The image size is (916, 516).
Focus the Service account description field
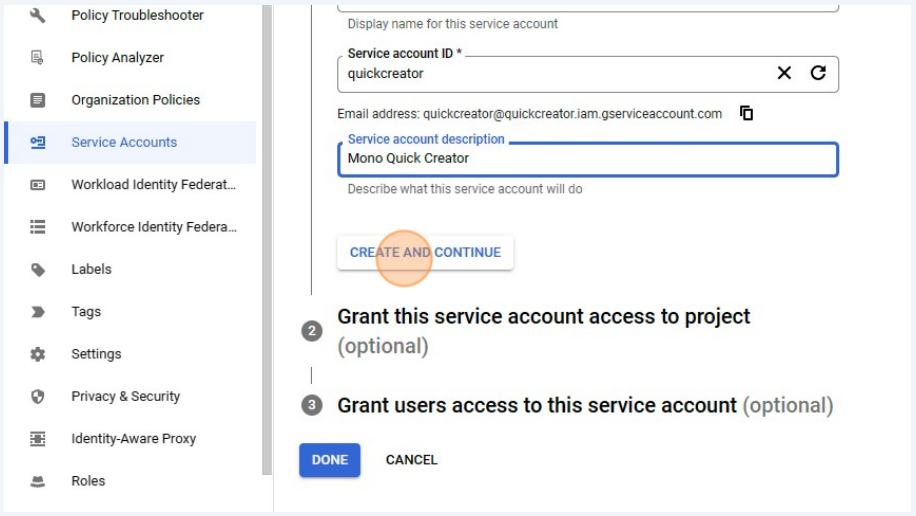(588, 159)
